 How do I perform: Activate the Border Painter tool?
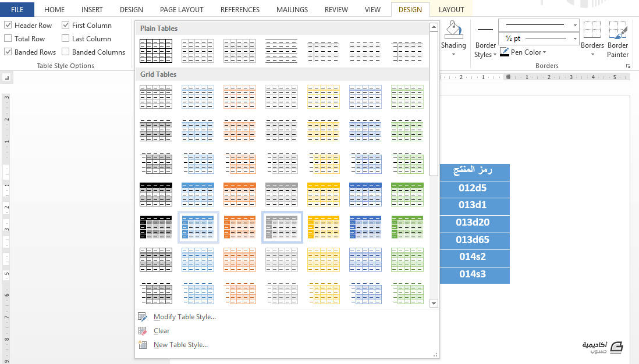[x=618, y=40]
